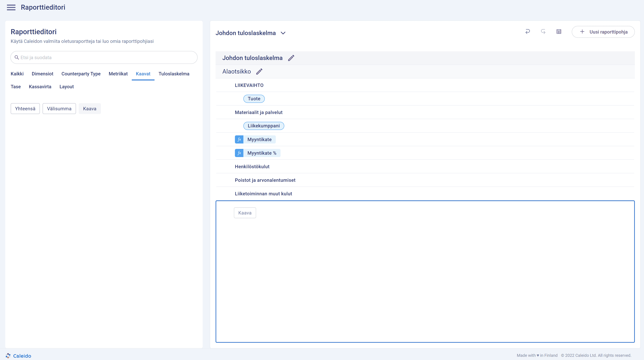Select the LIIKEVAIHTO row

pos(425,85)
